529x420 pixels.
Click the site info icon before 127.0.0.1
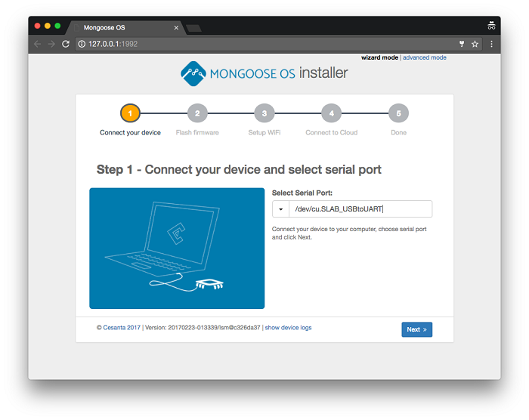tap(82, 44)
